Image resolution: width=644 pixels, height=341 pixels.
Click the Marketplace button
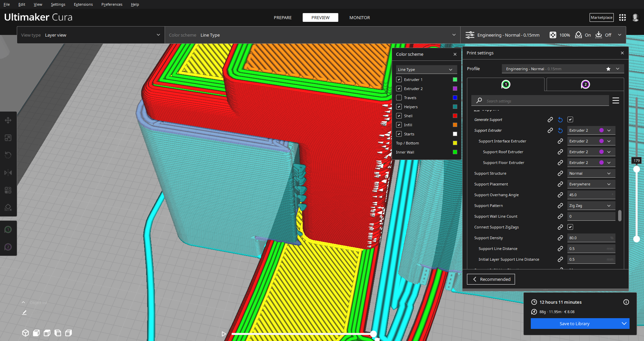point(601,17)
